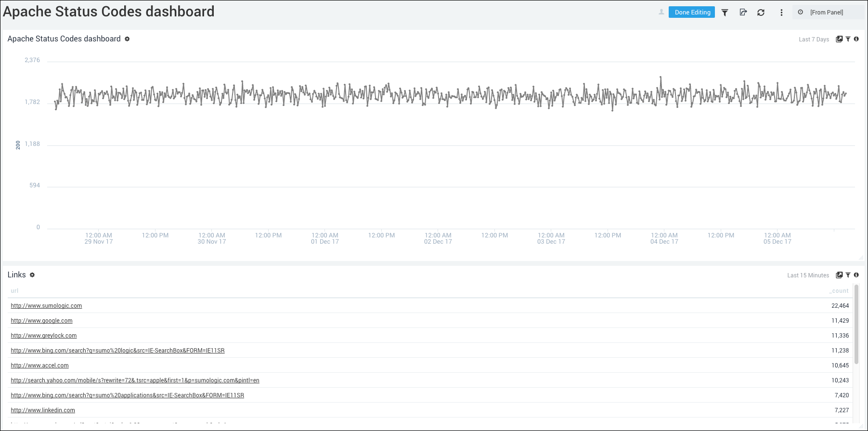868x431 pixels.
Task: Click the http://www.linkedin.com link
Action: [x=43, y=410]
